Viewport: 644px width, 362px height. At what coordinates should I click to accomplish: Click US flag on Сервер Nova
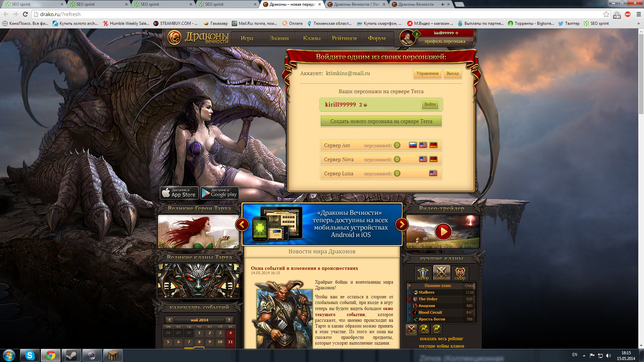click(423, 159)
